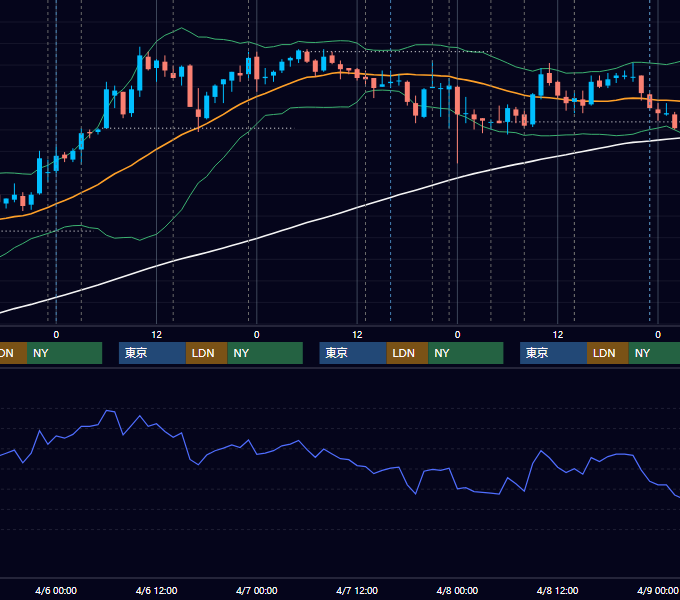Viewport: 680px width, 600px height.
Task: Click the 4/6 12:00 date label
Action: click(x=157, y=590)
